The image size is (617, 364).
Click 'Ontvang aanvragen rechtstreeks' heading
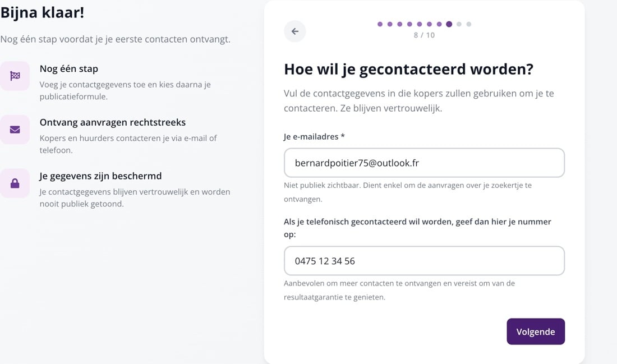(x=113, y=122)
